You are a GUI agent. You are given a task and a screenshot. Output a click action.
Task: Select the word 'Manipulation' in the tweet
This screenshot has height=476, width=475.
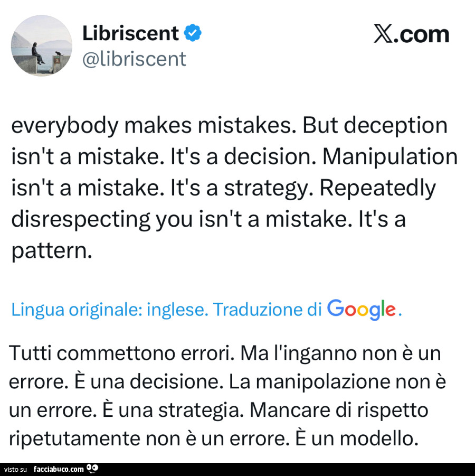tap(390, 157)
